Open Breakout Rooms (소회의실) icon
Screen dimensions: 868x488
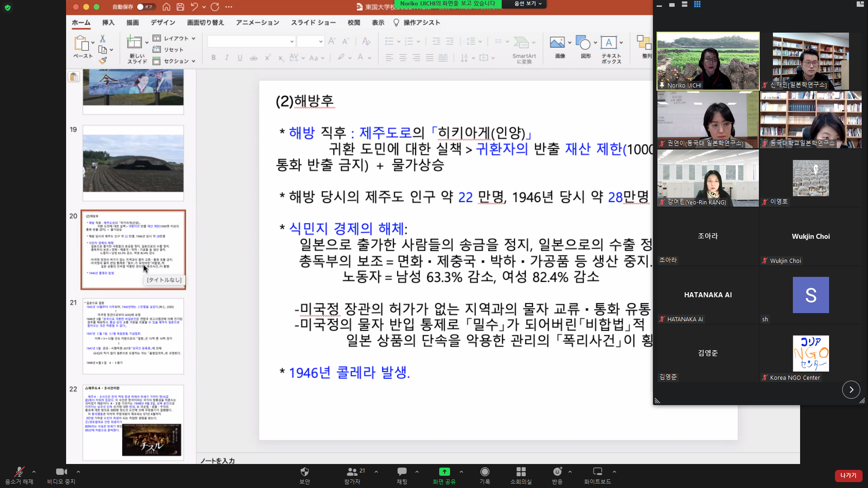click(x=521, y=472)
